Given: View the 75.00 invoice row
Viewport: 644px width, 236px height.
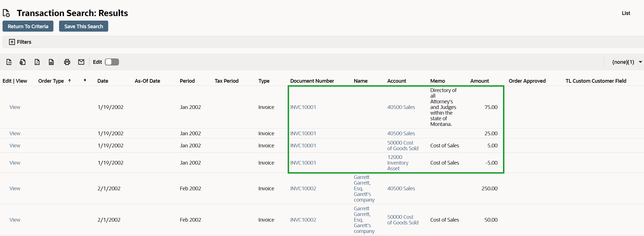Looking at the screenshot, I should 15,107.
